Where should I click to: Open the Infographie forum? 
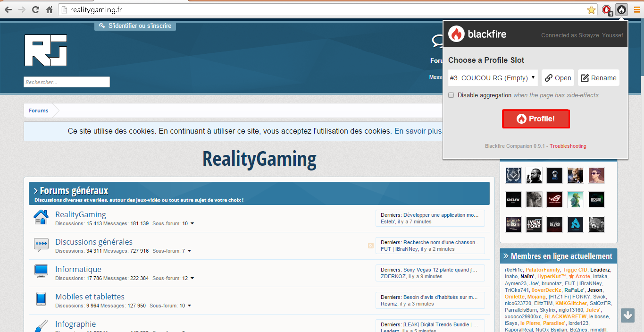coord(75,324)
